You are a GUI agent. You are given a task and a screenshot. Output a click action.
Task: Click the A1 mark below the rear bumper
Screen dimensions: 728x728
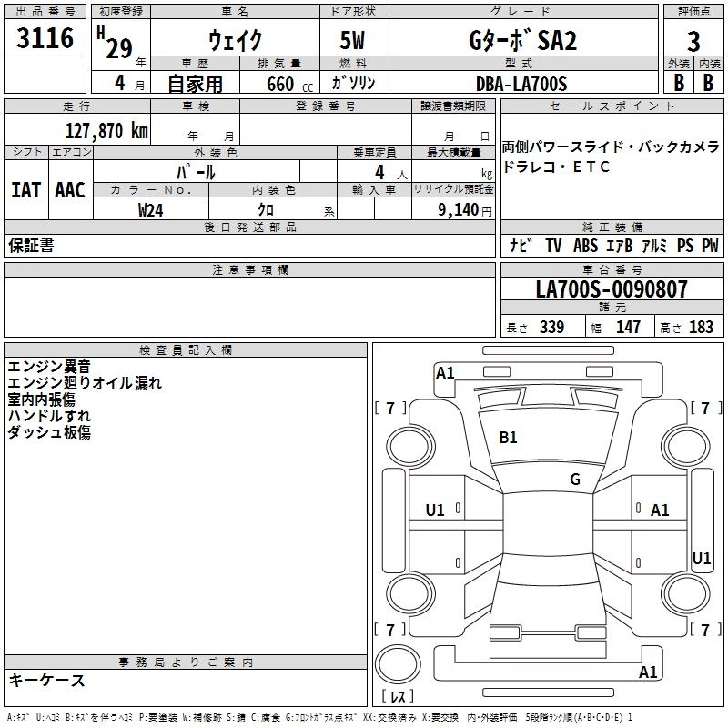click(x=648, y=672)
